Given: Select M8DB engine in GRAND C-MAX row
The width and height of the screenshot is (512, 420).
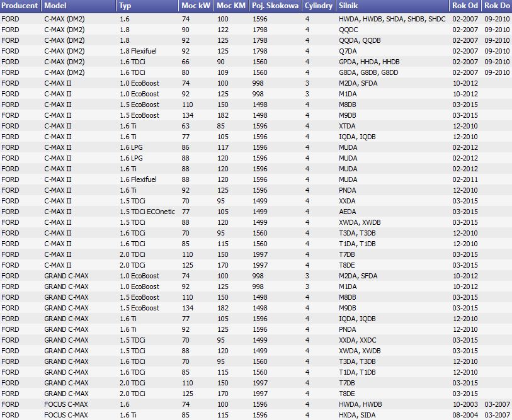Looking at the screenshot, I should click(348, 298).
